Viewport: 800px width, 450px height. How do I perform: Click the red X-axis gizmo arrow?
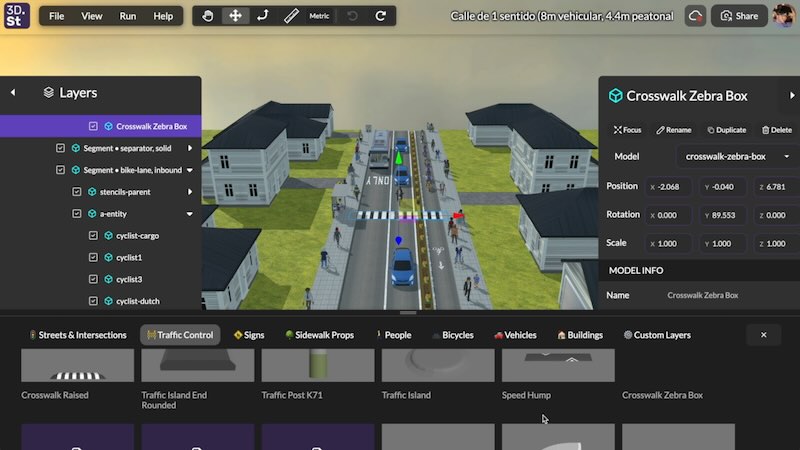[458, 216]
